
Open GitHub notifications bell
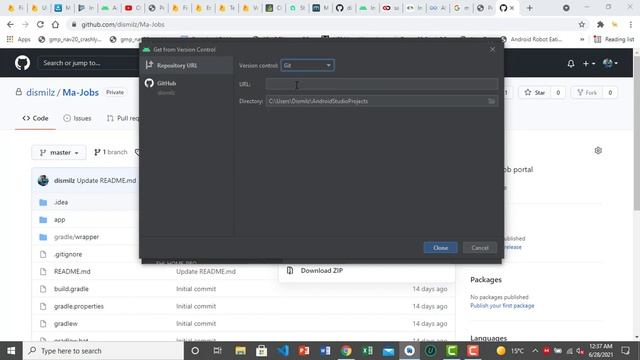571,63
